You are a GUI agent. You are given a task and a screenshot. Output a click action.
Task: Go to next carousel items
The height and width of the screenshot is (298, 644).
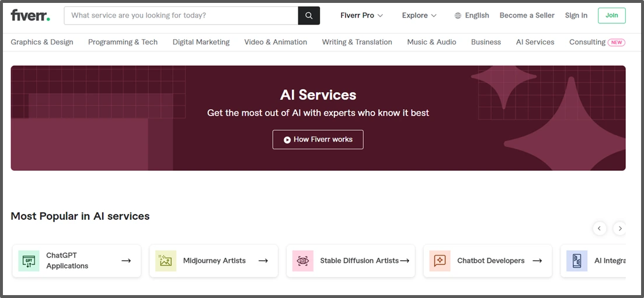[x=619, y=229]
